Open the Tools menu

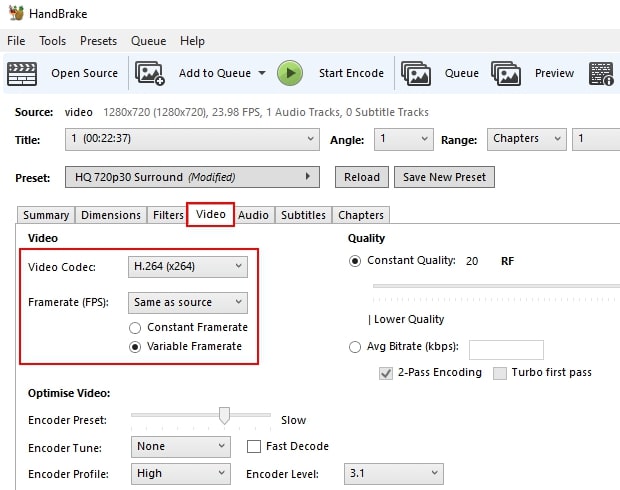coord(53,41)
